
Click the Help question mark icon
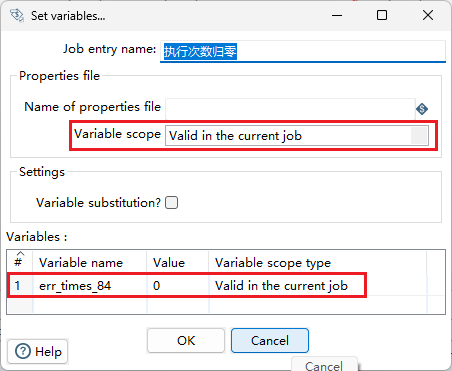point(23,351)
